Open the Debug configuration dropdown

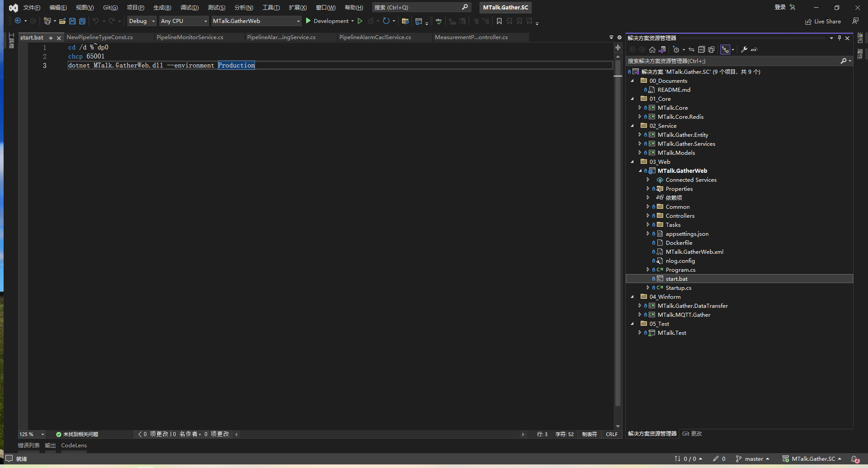coord(141,21)
